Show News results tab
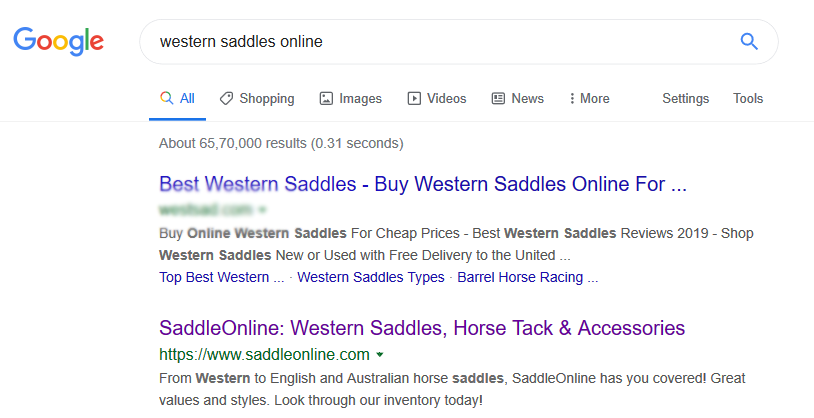 [518, 99]
